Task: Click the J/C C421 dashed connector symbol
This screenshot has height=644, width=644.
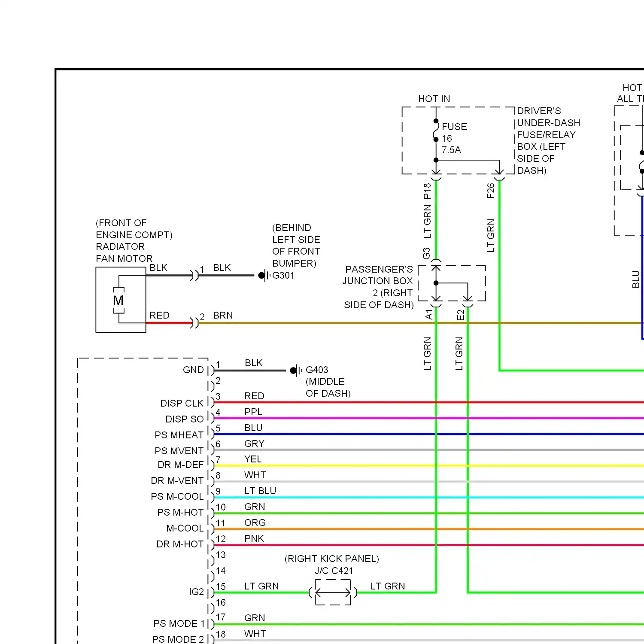Action: click(x=333, y=592)
